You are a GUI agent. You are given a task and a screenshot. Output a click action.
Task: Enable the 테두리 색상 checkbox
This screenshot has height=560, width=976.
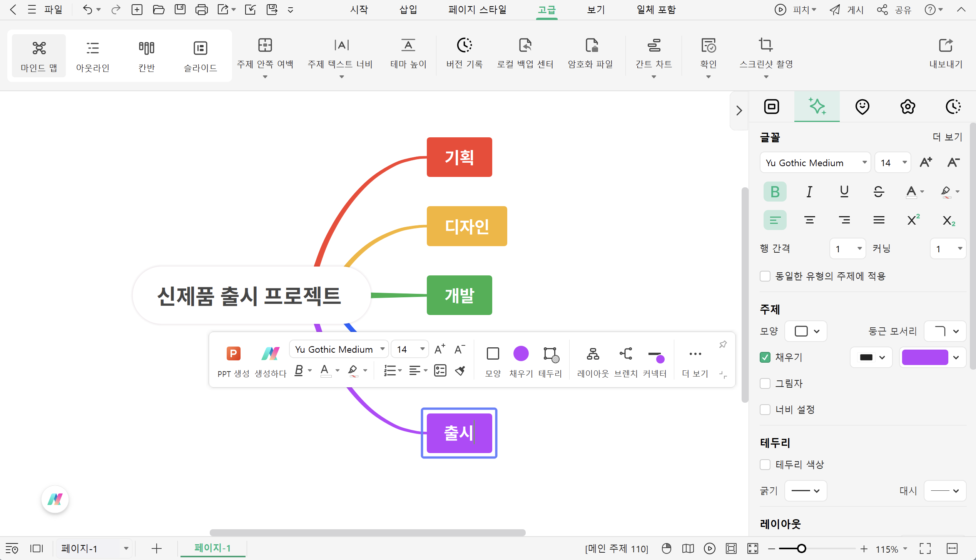765,464
